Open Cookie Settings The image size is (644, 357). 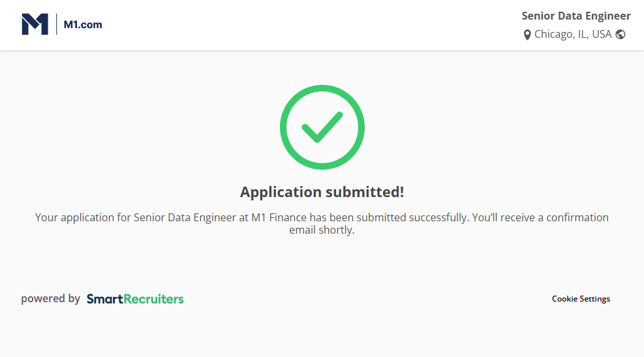coord(581,299)
